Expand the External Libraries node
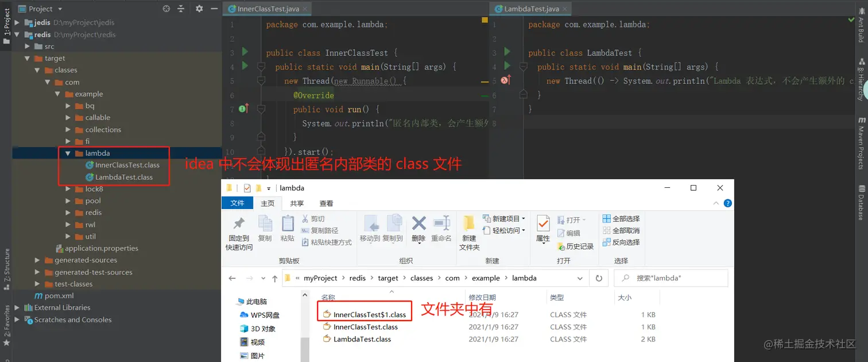Viewport: 868px width, 362px height. coord(17,307)
